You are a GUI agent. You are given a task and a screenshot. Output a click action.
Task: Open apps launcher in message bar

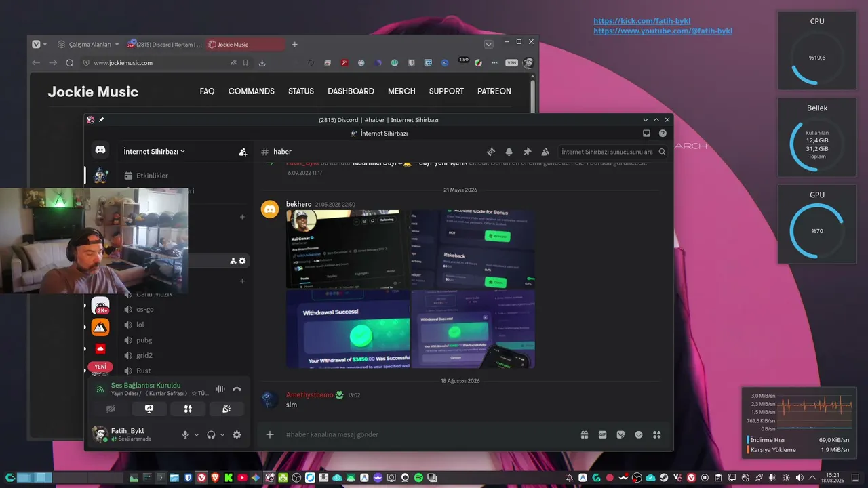(656, 434)
